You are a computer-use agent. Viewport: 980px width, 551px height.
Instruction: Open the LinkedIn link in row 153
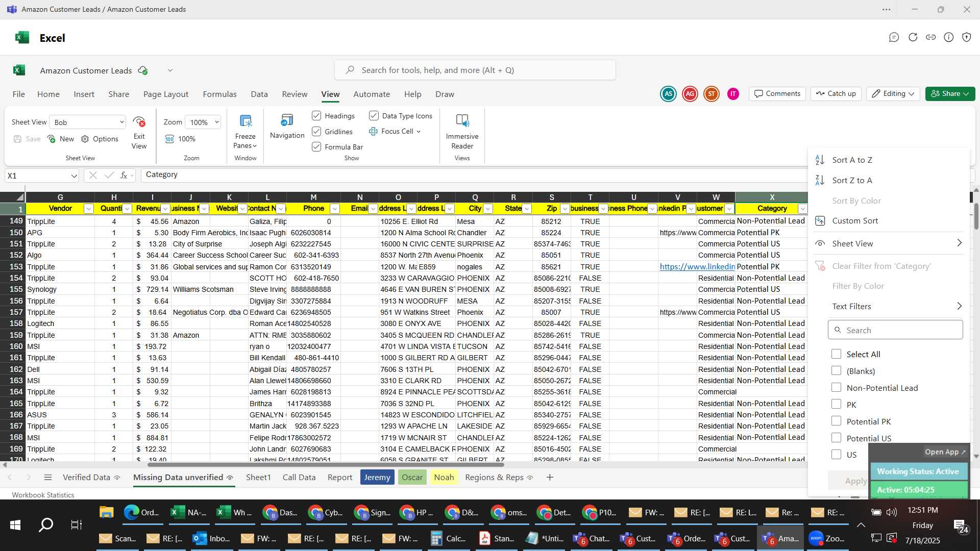tap(697, 266)
